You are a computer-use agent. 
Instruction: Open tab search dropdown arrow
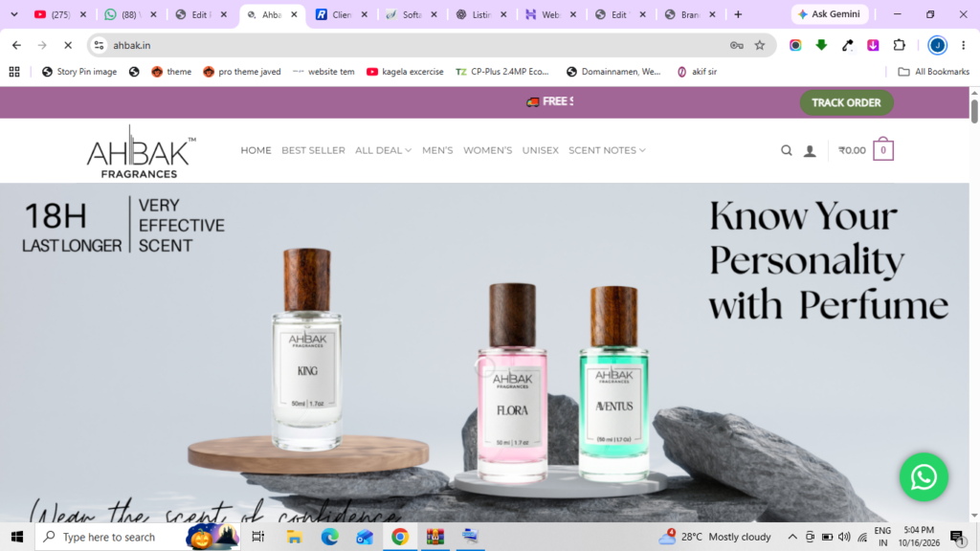(14, 14)
